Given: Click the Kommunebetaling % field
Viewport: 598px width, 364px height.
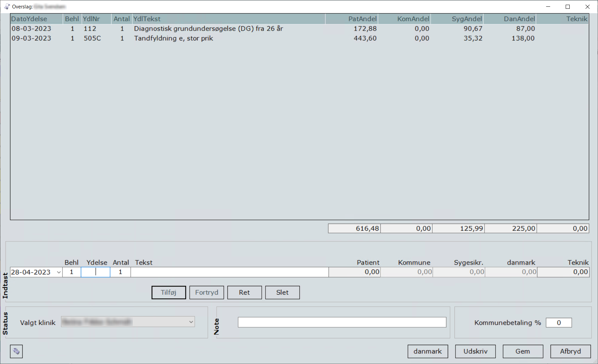Looking at the screenshot, I should click(559, 323).
